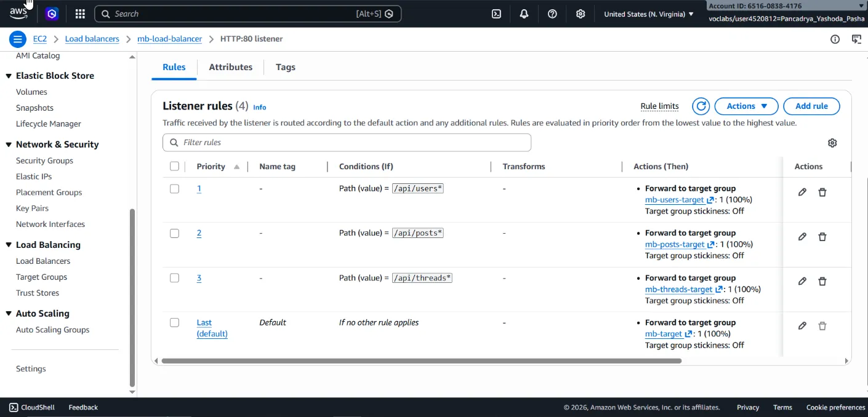This screenshot has width=868, height=417.
Task: Go to EC2 breadcrumb link
Action: pos(40,39)
